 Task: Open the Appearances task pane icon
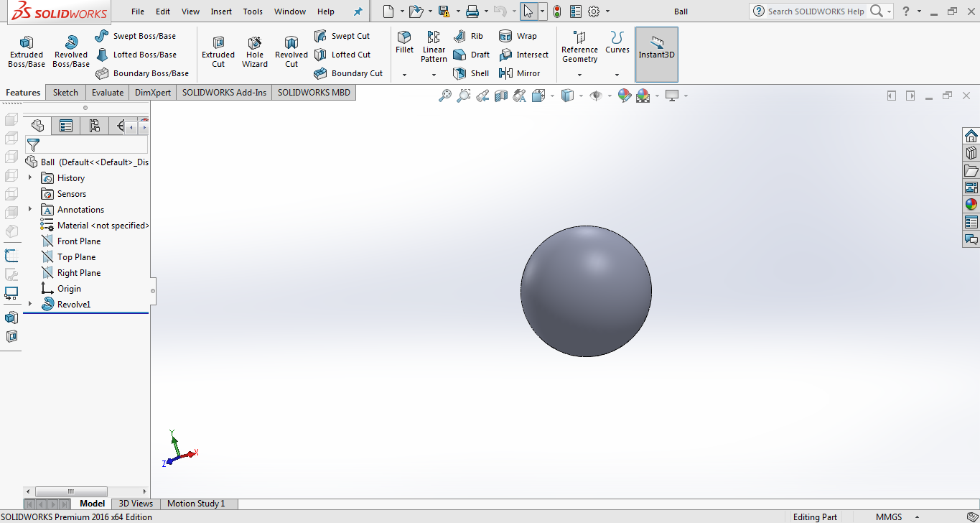tap(971, 205)
